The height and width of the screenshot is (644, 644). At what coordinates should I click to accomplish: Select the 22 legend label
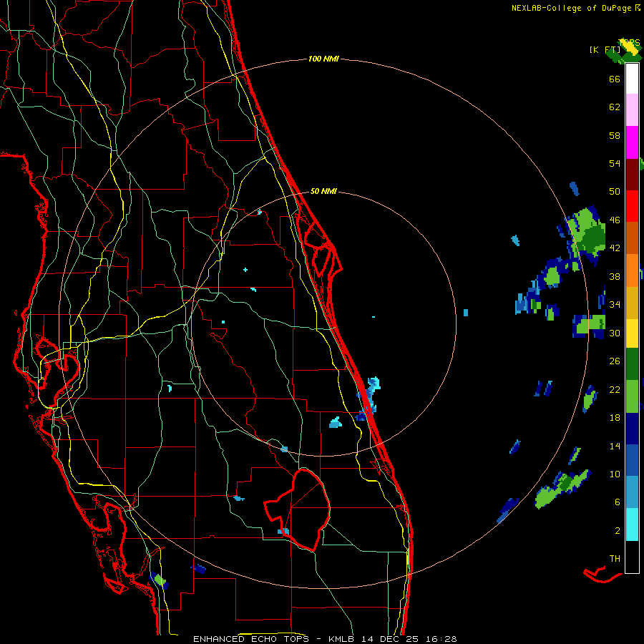(615, 389)
